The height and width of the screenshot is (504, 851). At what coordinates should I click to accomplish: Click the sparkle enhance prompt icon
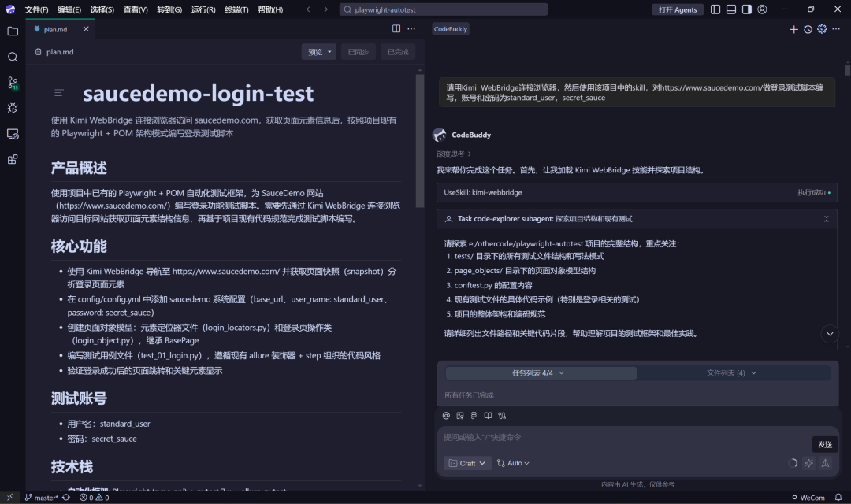(x=808, y=463)
